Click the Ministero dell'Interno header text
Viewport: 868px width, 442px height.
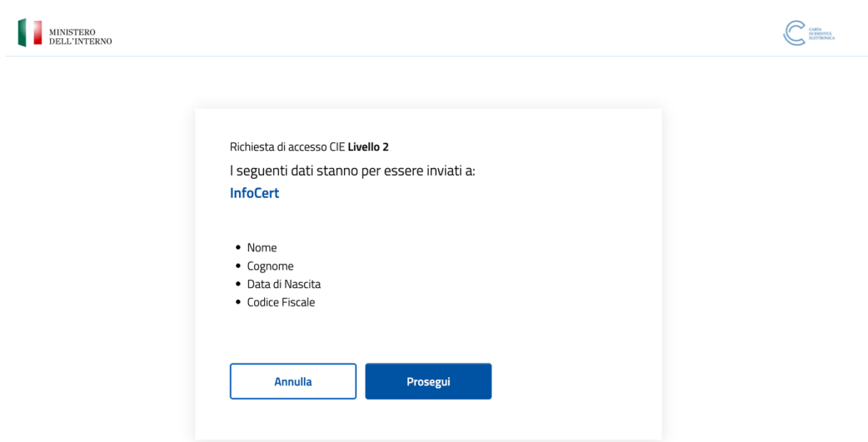pyautogui.click(x=81, y=37)
